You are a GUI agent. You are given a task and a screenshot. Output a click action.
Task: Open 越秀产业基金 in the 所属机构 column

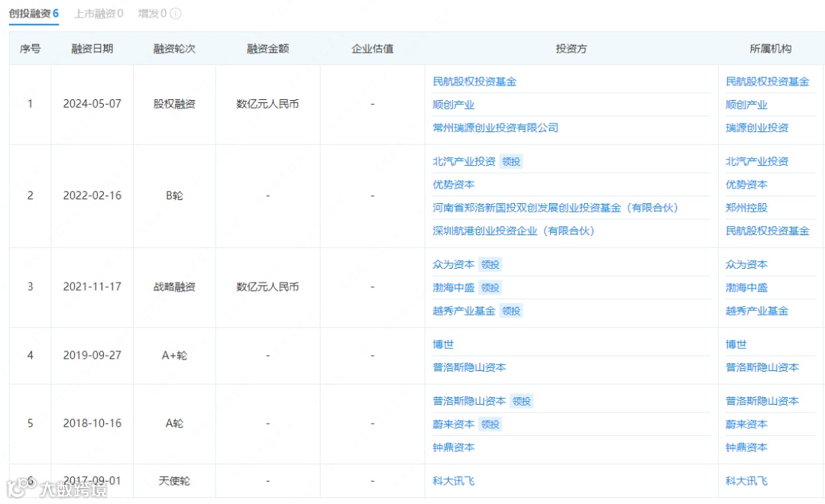point(756,311)
